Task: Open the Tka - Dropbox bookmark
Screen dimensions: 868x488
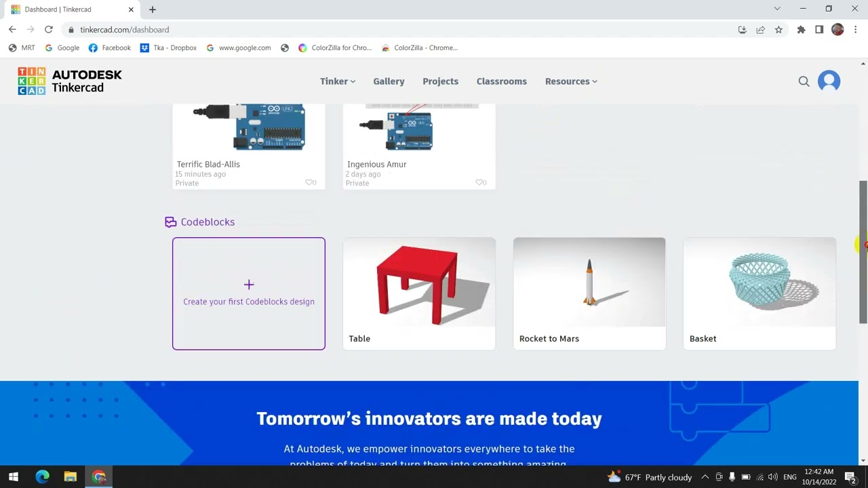Action: pyautogui.click(x=168, y=48)
